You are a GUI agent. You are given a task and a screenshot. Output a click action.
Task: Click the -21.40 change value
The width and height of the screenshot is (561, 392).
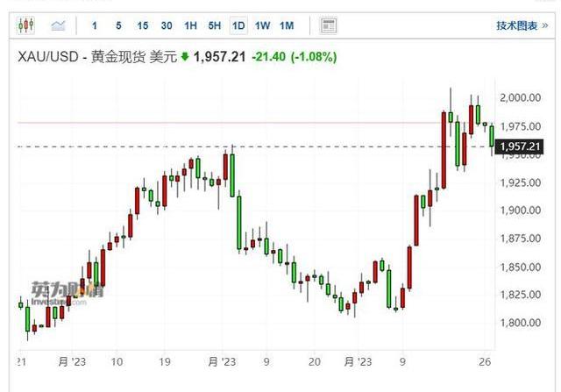point(269,56)
